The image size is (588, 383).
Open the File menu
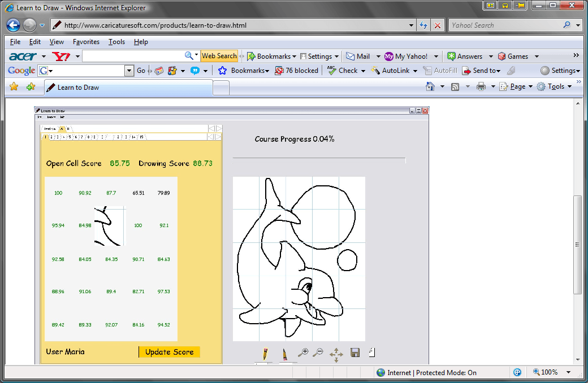tap(15, 42)
